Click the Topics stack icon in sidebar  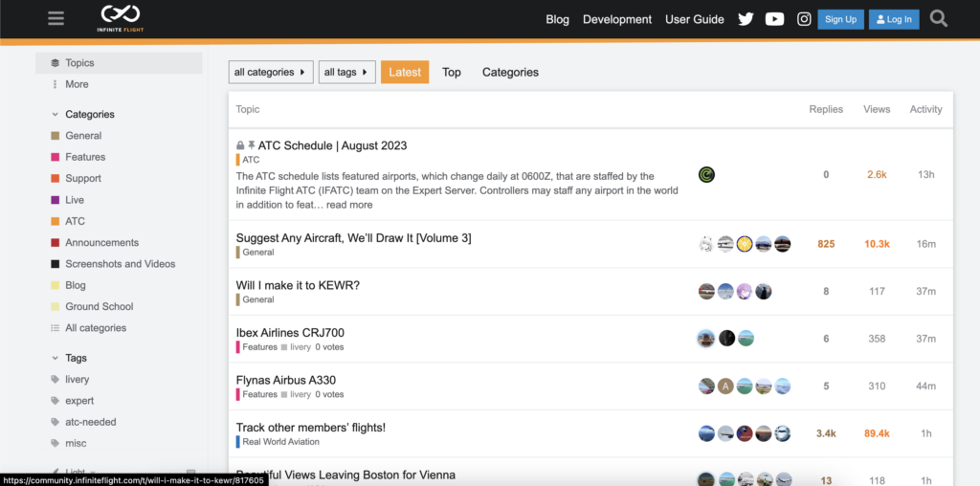tap(55, 63)
